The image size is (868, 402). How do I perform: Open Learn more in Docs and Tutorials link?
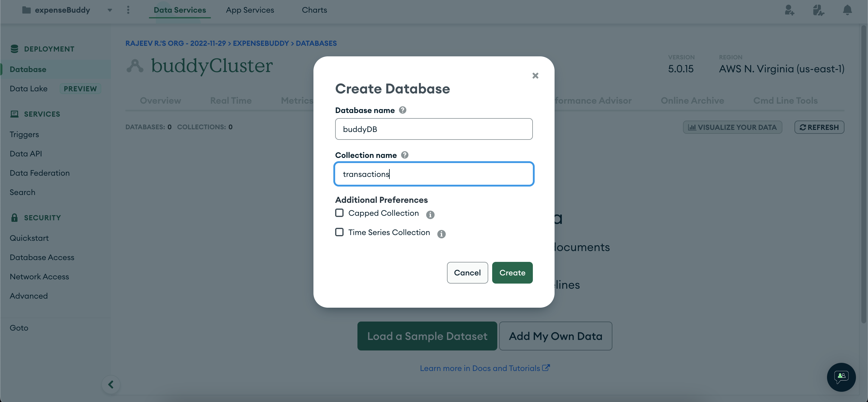[x=485, y=368]
